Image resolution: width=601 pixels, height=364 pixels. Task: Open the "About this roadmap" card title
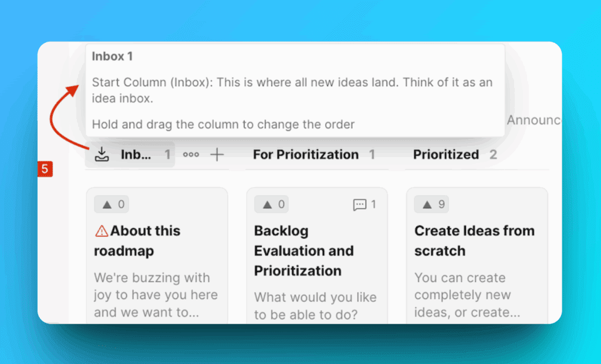137,241
